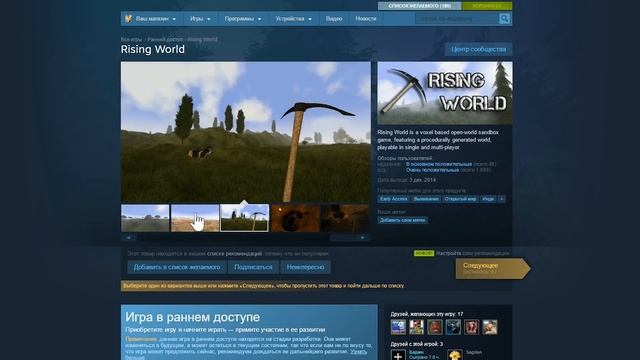Click the Выживание tag
The image size is (640, 360).
click(x=426, y=199)
